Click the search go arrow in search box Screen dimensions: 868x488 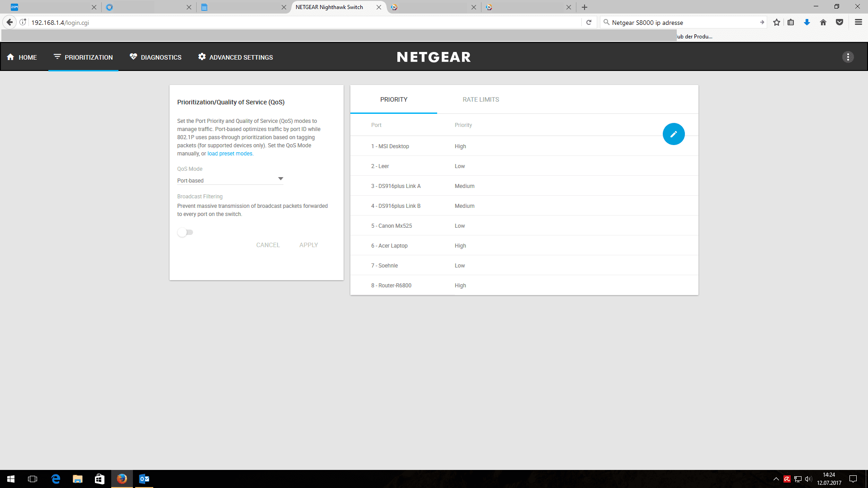[762, 22]
